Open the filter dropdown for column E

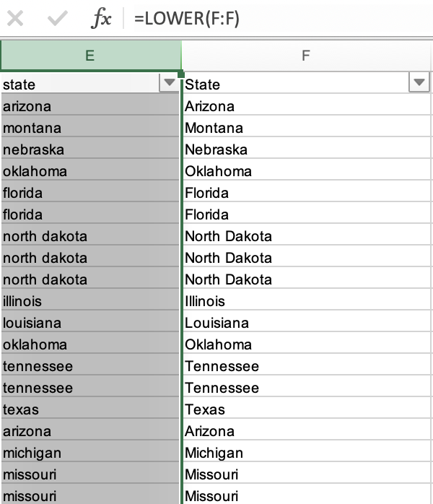169,84
